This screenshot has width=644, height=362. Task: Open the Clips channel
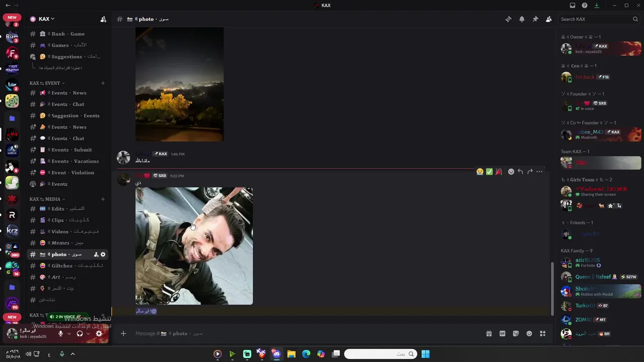pos(67,220)
